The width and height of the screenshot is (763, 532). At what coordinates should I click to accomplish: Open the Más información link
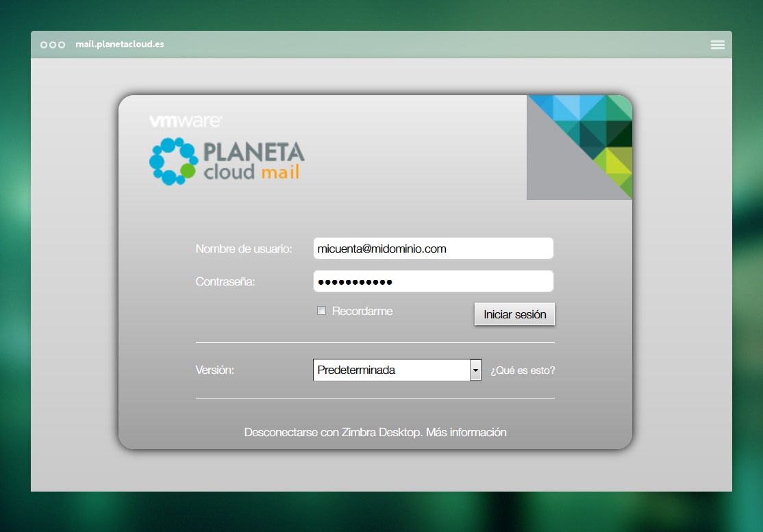(x=466, y=432)
